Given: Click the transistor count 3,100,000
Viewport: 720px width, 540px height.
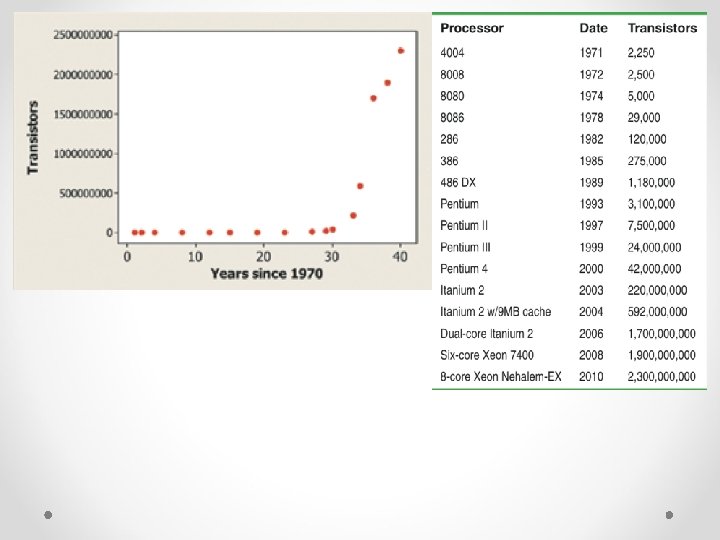Looking at the screenshot, I should [x=651, y=204].
